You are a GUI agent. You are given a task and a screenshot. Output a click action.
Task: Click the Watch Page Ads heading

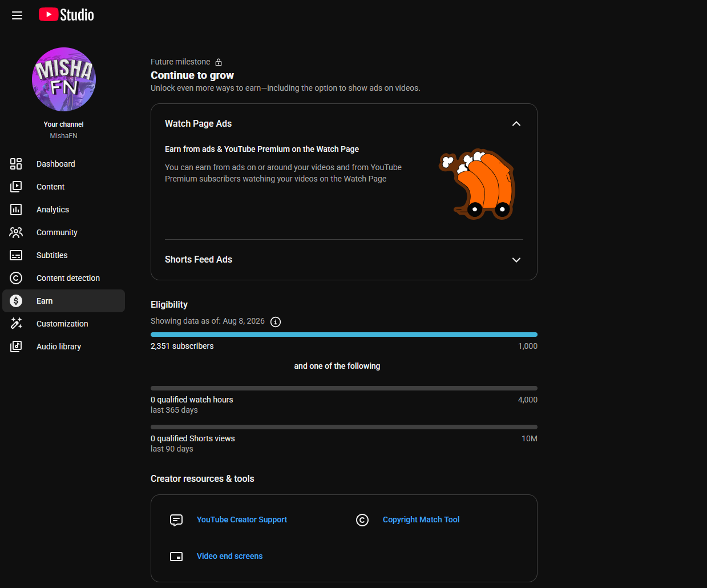coord(198,123)
